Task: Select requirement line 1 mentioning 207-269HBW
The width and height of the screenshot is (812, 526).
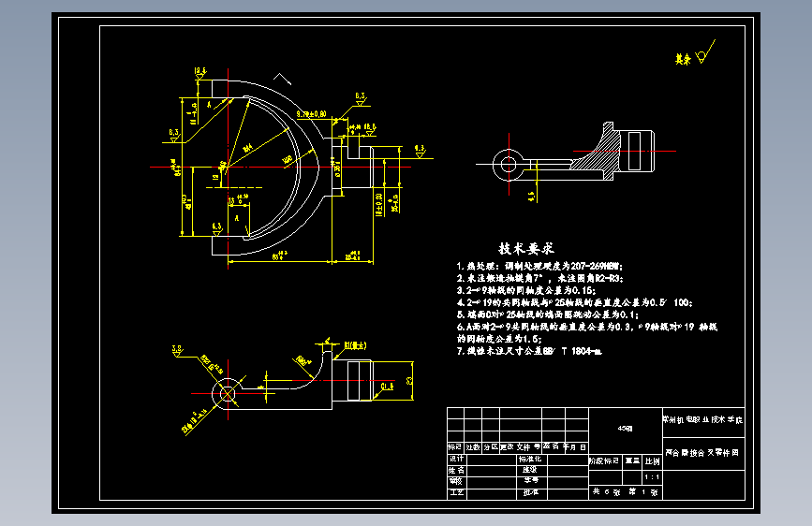Action: pos(539,266)
